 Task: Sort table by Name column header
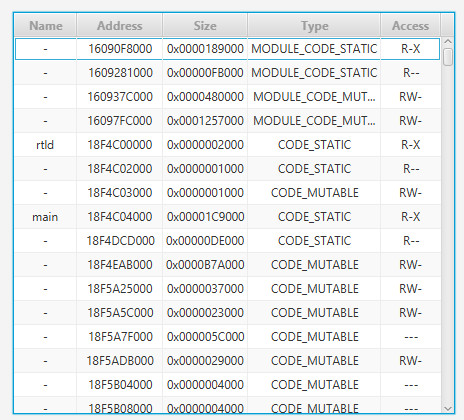[x=46, y=26]
